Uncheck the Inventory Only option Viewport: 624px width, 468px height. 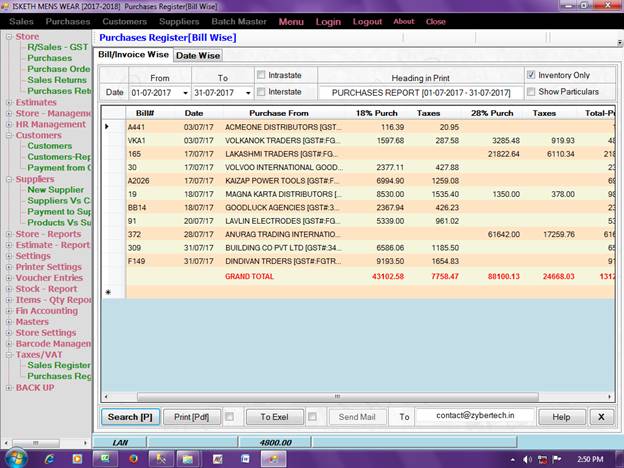(x=531, y=75)
